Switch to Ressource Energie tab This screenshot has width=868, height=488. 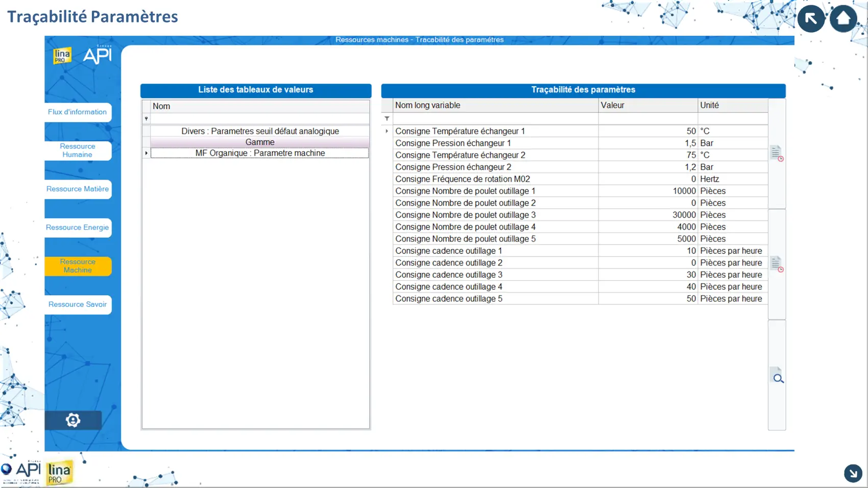[x=78, y=228]
